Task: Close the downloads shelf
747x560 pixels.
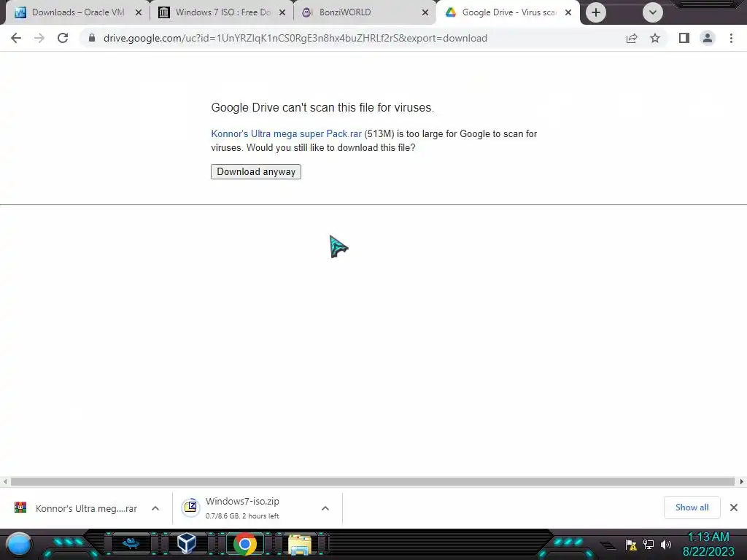Action: 734,507
